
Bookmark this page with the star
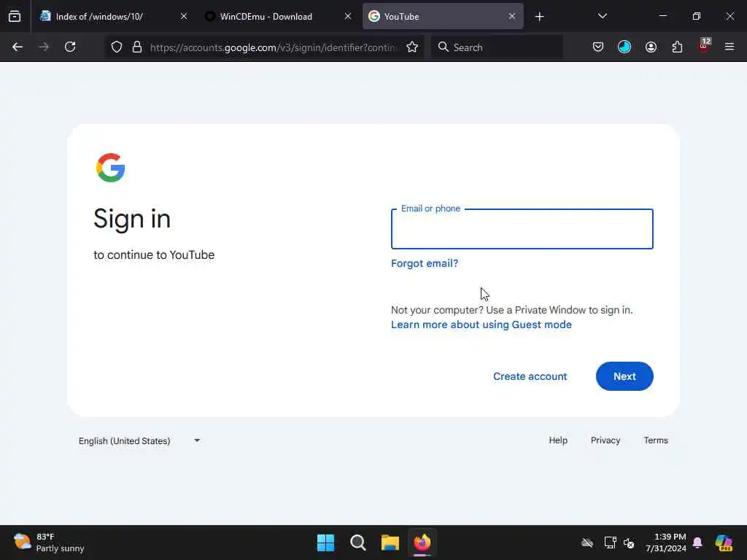coord(412,47)
